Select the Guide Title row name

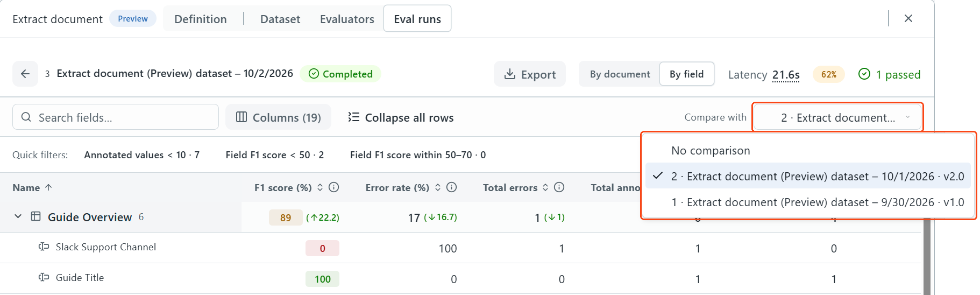point(80,277)
